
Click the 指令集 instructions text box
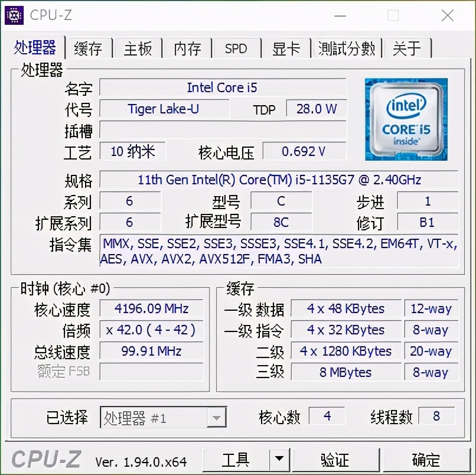[279, 251]
